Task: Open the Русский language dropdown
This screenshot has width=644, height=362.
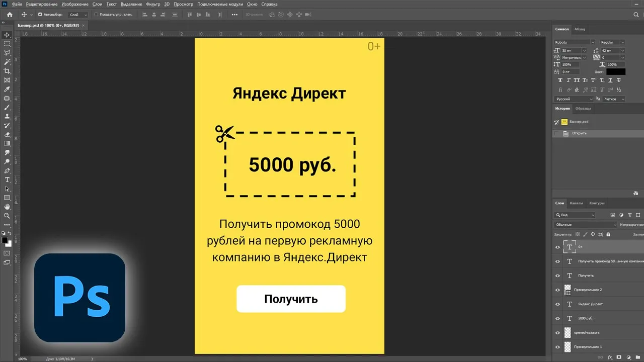Action: click(x=575, y=99)
